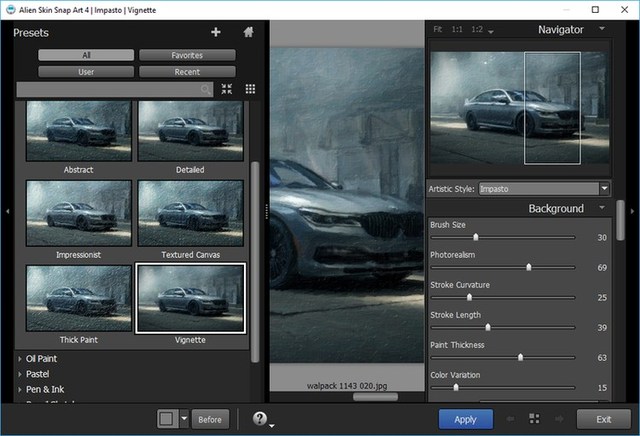Screen dimensions: 640x436
Task: Toggle the Before preview button
Action: pyautogui.click(x=209, y=418)
